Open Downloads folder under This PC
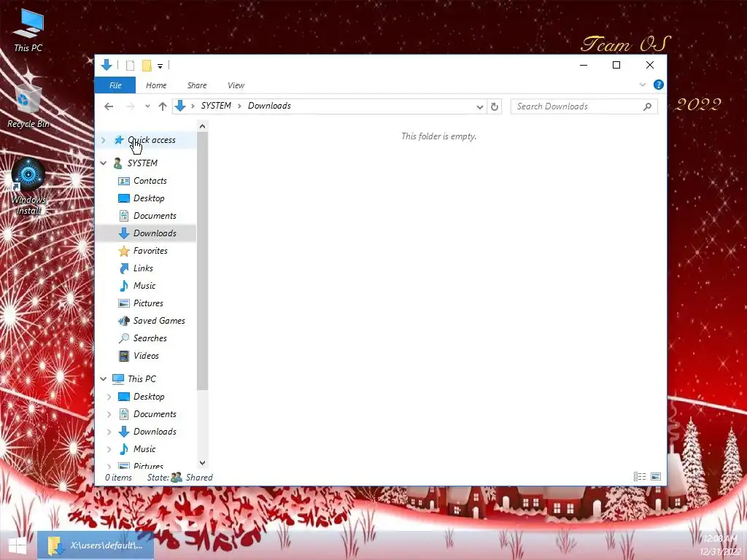Image resolution: width=747 pixels, height=560 pixels. 155,432
